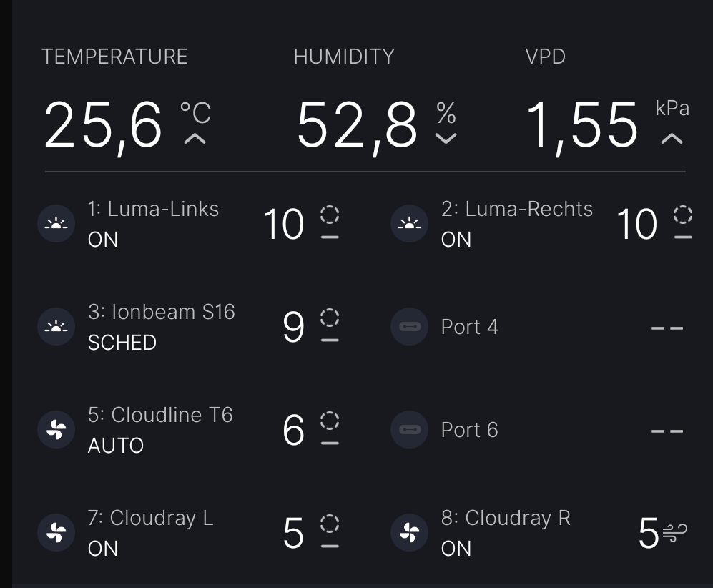Select the Port 6 connector icon

(409, 430)
